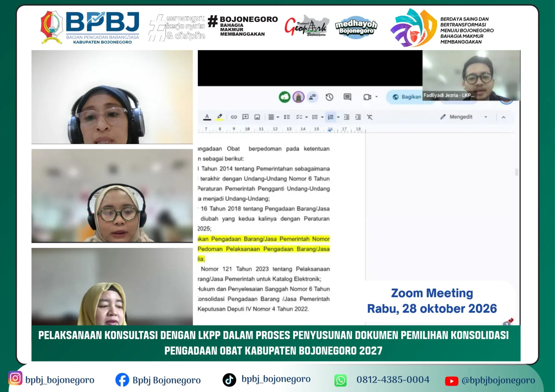The image size is (555, 392).
Task: Click the WhatsApp icon
Action: pyautogui.click(x=341, y=380)
